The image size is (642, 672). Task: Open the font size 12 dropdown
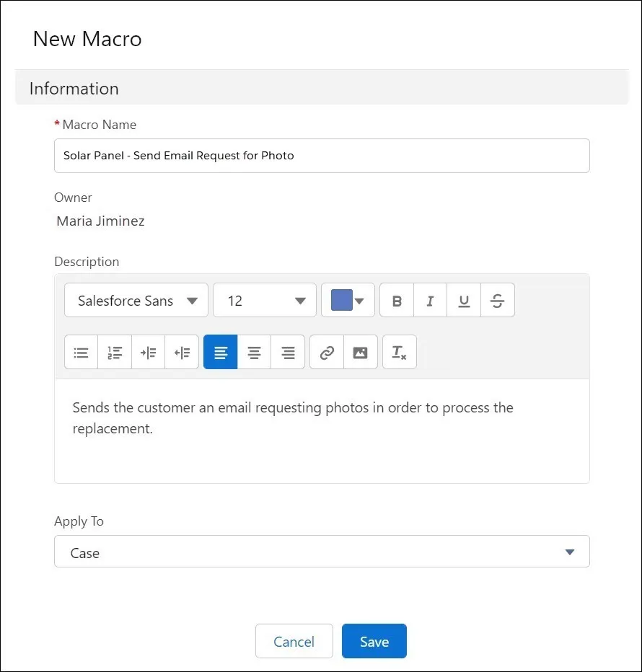(265, 301)
